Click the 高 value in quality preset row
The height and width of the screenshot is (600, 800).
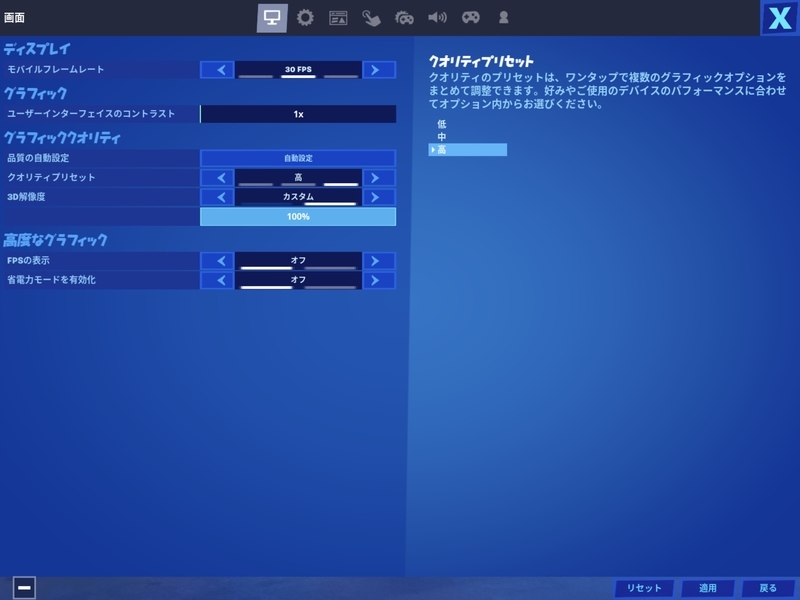(298, 178)
